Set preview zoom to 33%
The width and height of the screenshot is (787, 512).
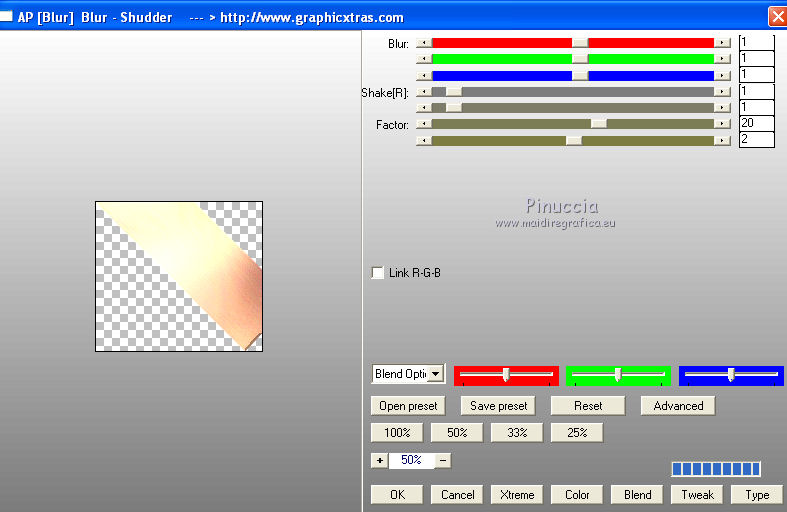click(517, 432)
